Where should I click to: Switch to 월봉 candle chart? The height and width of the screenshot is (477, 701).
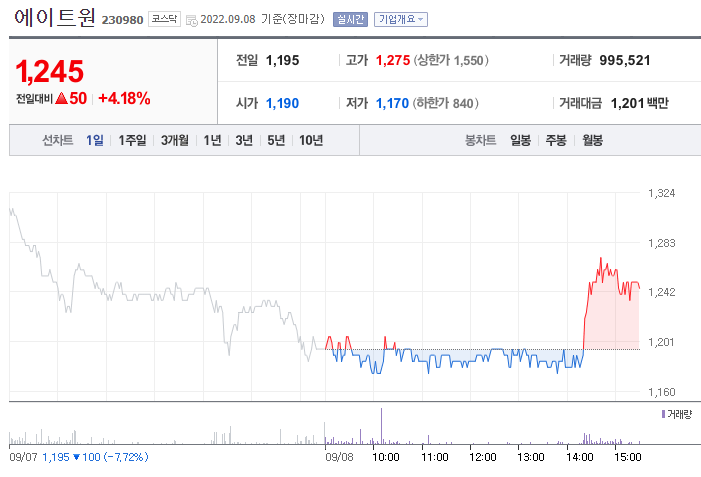(x=592, y=140)
